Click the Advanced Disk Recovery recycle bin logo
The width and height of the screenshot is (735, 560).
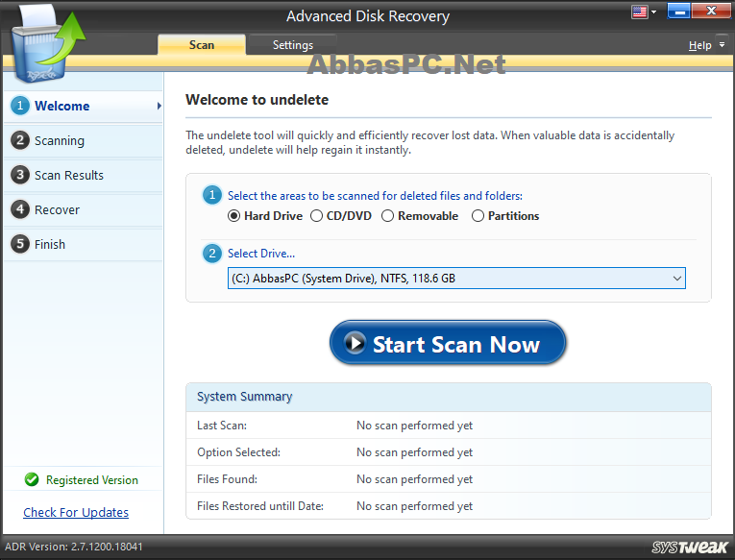click(47, 43)
